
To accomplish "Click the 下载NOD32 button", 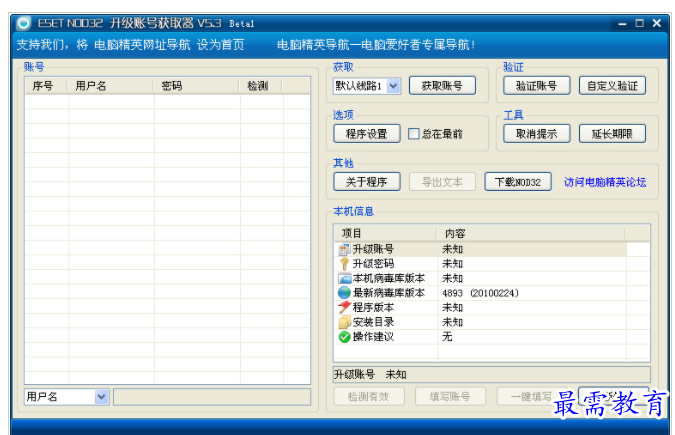I will (518, 182).
